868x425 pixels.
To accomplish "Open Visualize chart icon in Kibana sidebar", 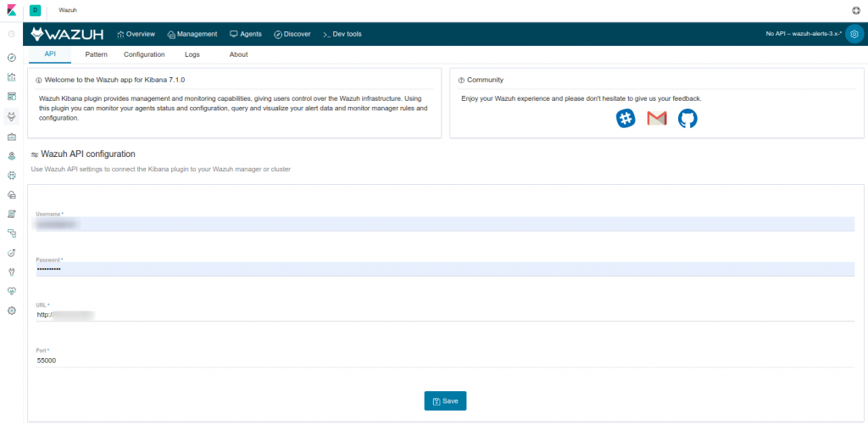I will (x=12, y=77).
